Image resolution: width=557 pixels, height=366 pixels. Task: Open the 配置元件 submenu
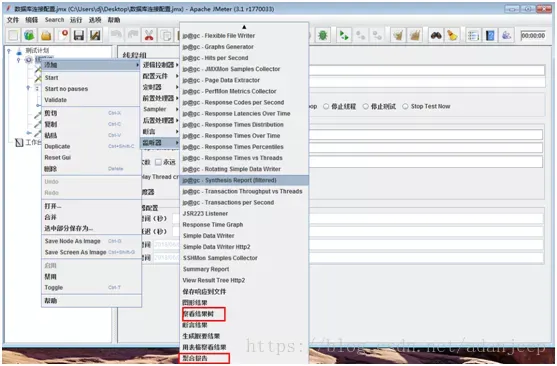[x=160, y=76]
